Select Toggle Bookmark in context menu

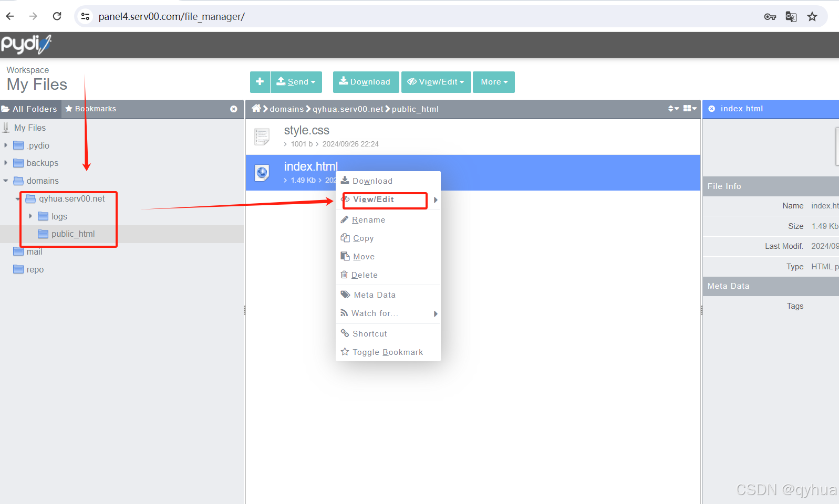pos(387,352)
